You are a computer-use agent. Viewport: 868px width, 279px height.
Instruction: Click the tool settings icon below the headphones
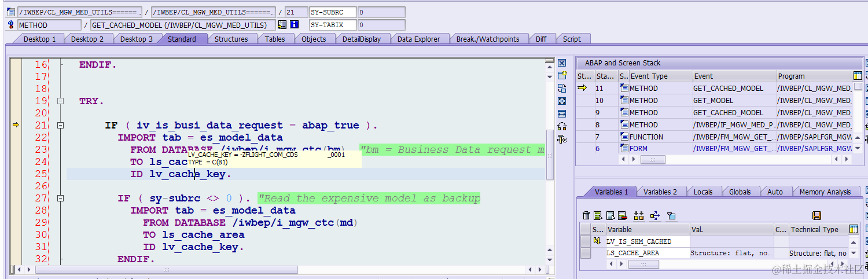coord(561,139)
